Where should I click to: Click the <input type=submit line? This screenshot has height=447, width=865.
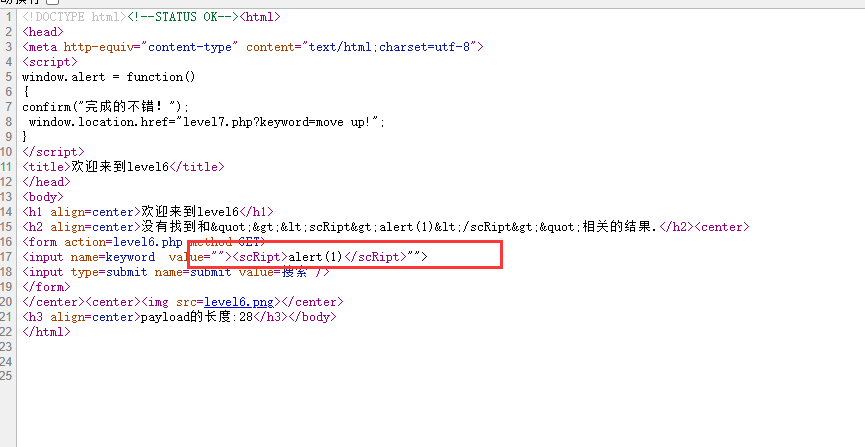pos(176,272)
